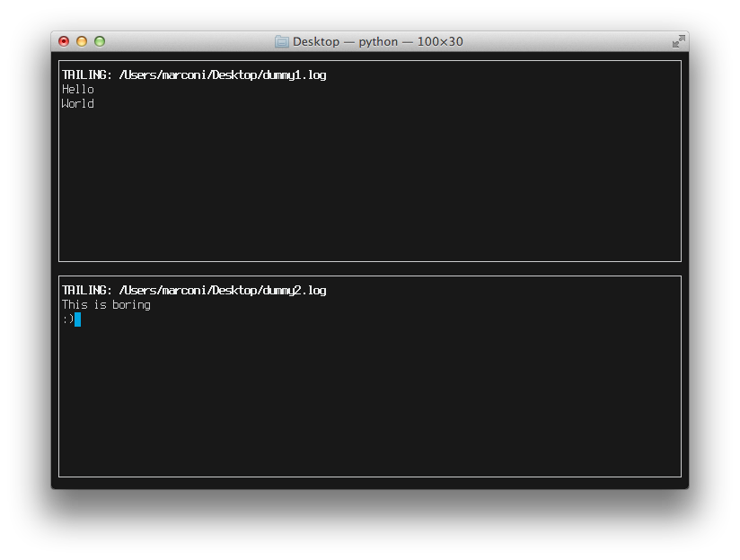The image size is (740, 560).
Task: Click the red close window button
Action: pyautogui.click(x=63, y=40)
